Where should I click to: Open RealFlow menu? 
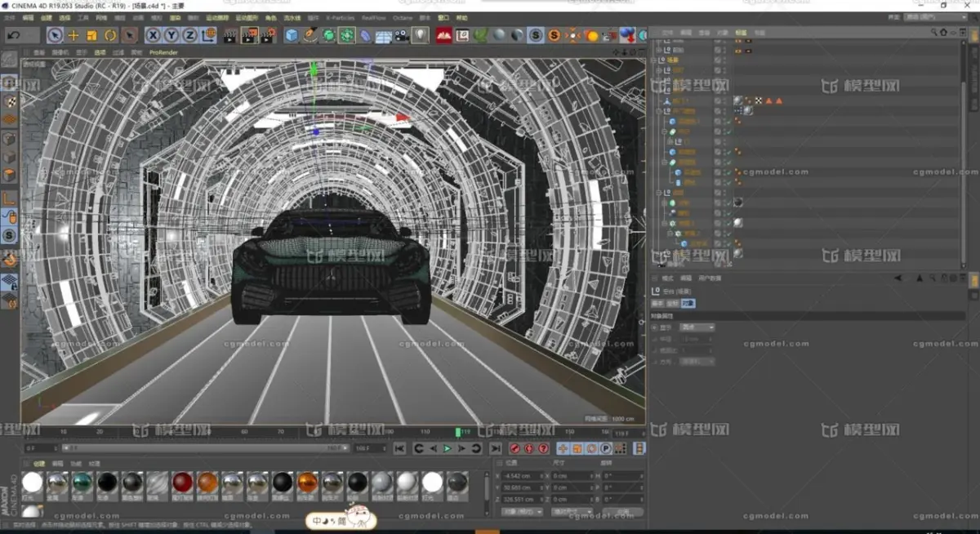[373, 17]
